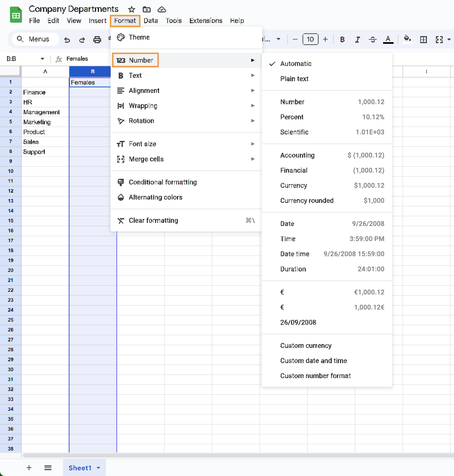Choose Conditional formatting
Screen dimensions: 454x476
(x=186, y=182)
